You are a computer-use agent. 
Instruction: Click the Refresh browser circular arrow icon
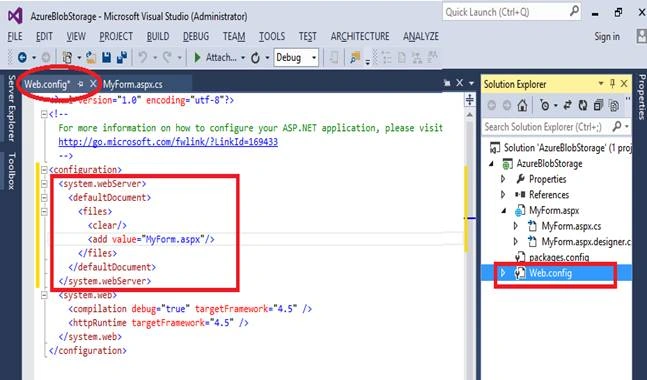tap(255, 58)
